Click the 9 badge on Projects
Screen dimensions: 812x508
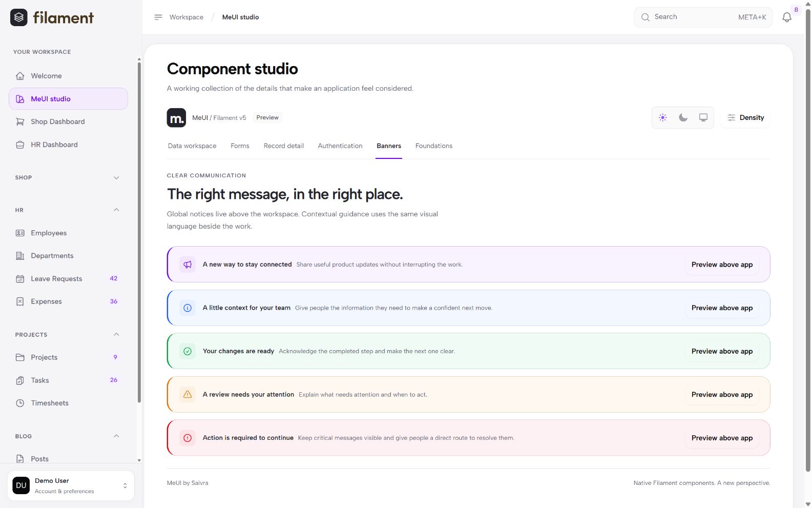tap(115, 357)
